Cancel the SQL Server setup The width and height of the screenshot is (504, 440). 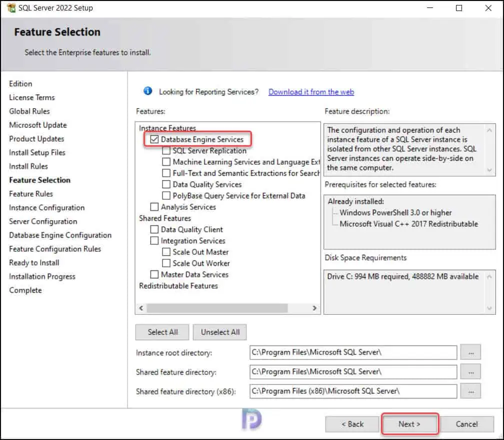click(467, 424)
